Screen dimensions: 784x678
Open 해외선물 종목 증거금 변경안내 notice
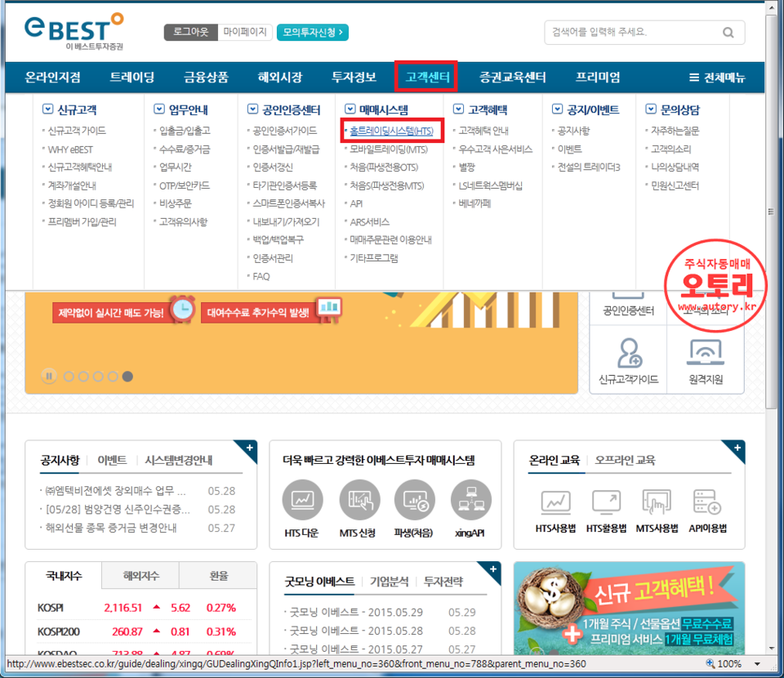point(110,528)
